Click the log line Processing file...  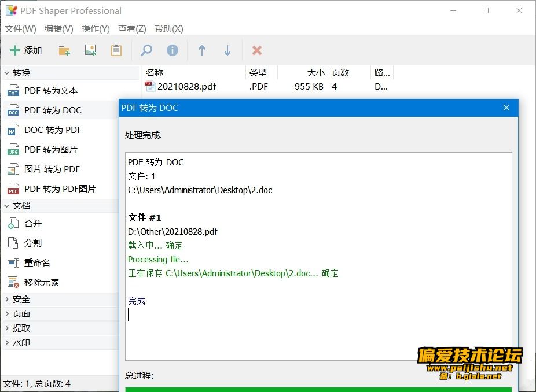coord(158,260)
